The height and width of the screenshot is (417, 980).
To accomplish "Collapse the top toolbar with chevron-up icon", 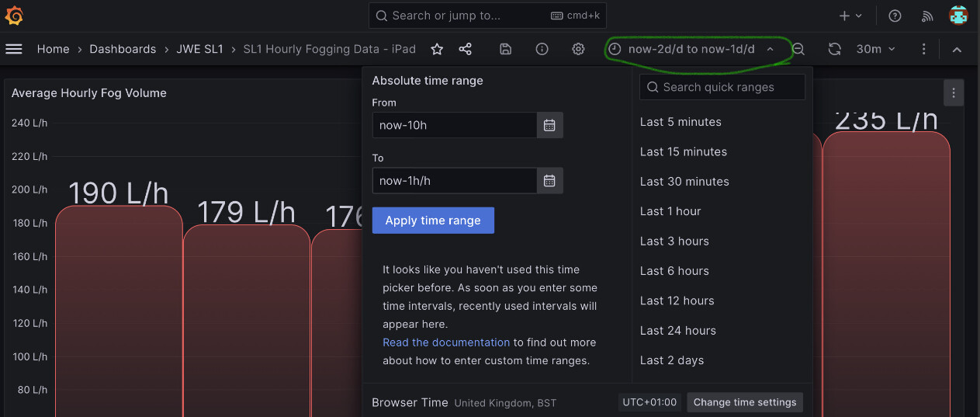I will click(x=957, y=49).
